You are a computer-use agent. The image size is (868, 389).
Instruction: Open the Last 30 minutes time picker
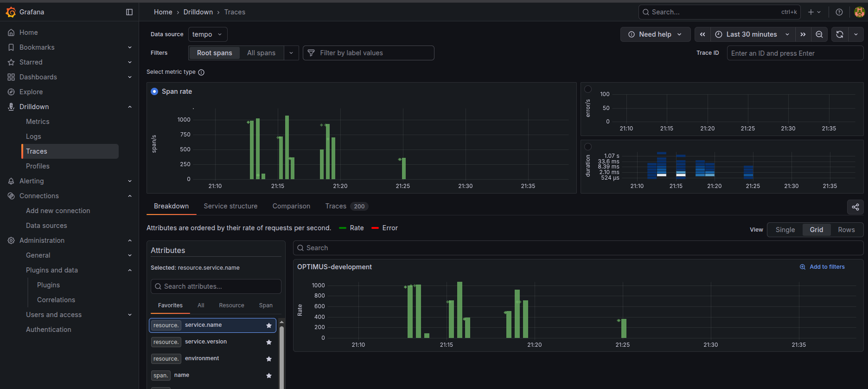point(752,34)
